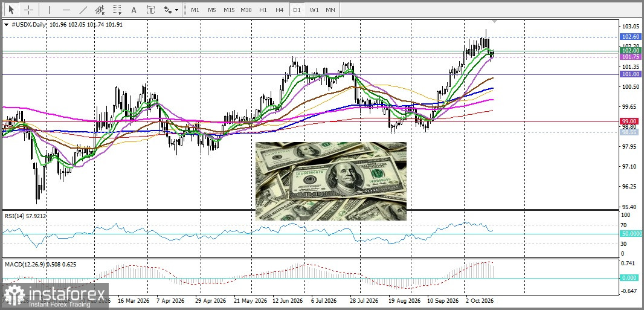Expand the triangle before #USDX,Daily
This screenshot has width=644, height=310.
click(6, 25)
